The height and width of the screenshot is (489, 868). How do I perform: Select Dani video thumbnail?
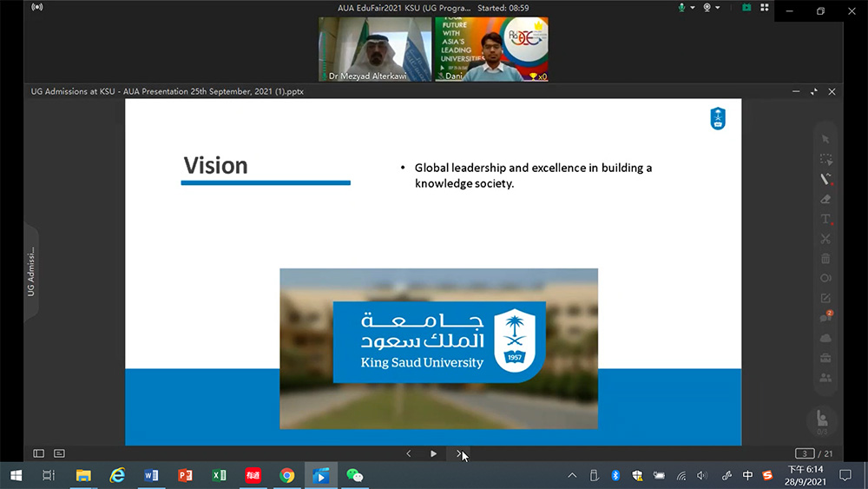click(x=491, y=50)
